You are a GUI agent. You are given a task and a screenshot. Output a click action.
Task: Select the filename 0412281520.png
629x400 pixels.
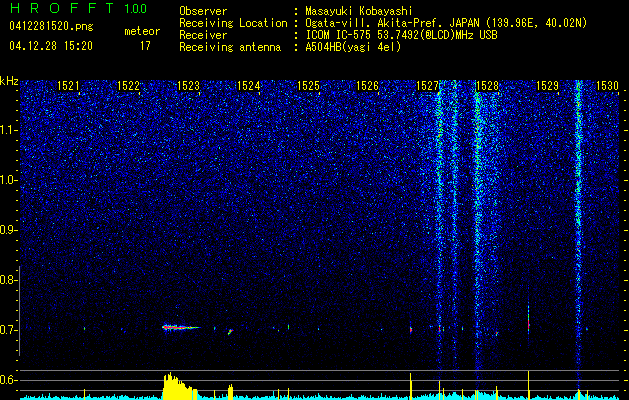point(51,27)
